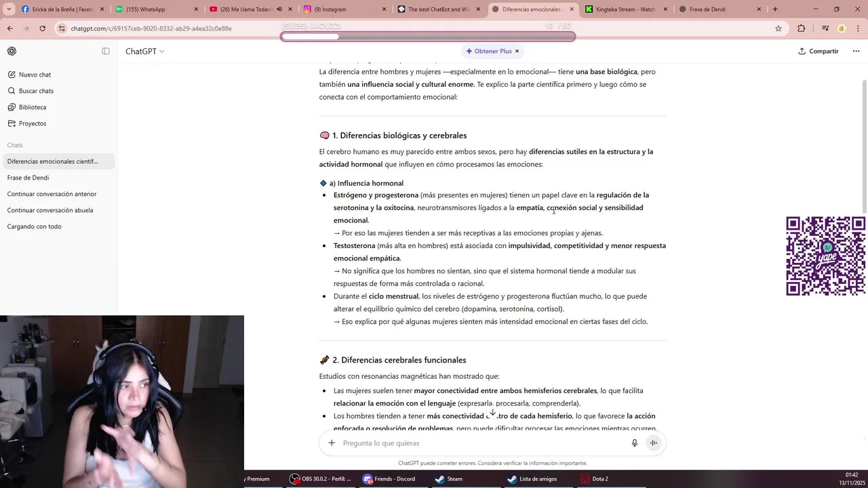Open OBS 30.0.2 from the taskbar
This screenshot has width=868, height=488.
click(320, 479)
